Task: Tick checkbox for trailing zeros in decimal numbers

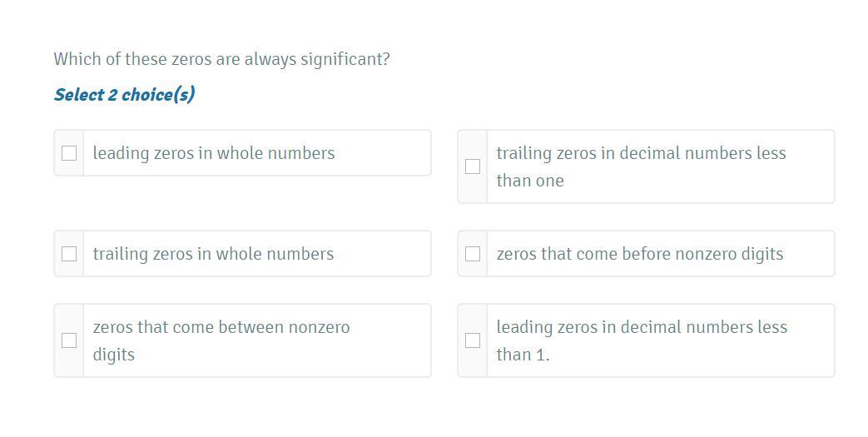Action: tap(473, 166)
